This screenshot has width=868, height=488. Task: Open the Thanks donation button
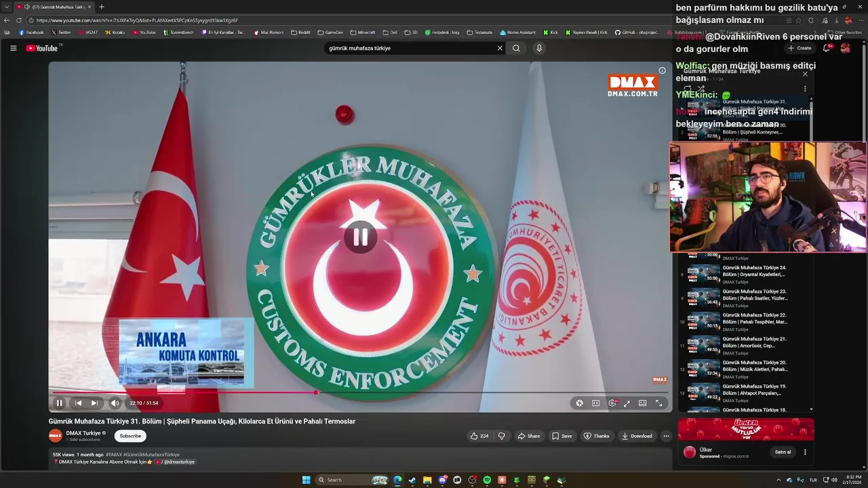[x=597, y=436]
